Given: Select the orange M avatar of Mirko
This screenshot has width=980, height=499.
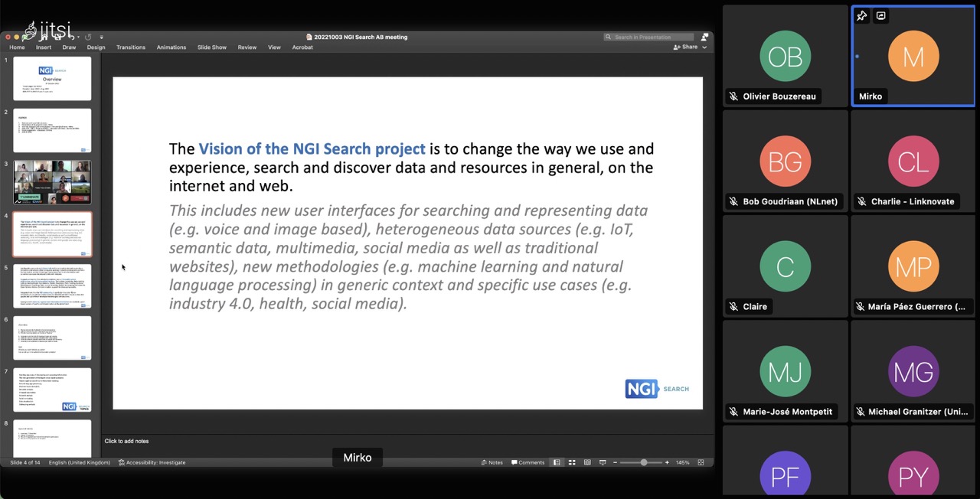Looking at the screenshot, I should click(x=913, y=57).
